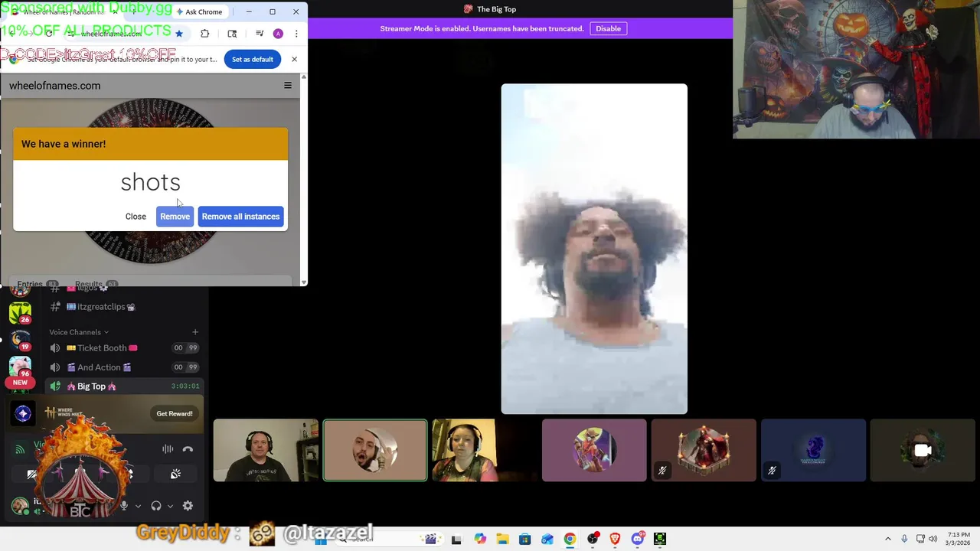Switch to Chrome on the taskbar
Viewport: 980px width, 551px height.
coord(570,540)
